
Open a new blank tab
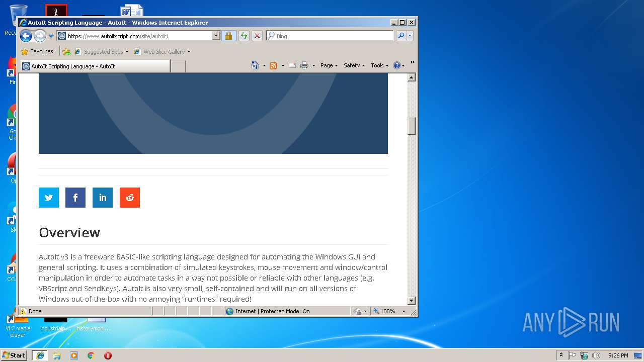click(178, 66)
